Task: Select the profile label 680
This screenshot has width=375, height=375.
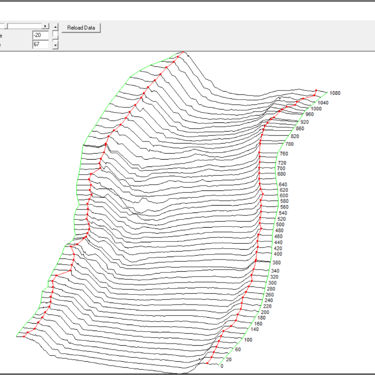Action: (281, 174)
